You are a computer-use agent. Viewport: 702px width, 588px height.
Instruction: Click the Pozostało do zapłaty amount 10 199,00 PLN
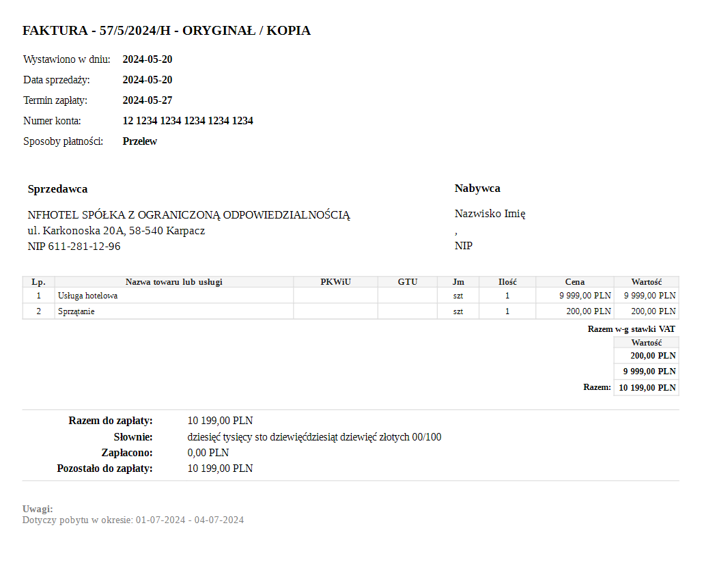click(x=221, y=468)
